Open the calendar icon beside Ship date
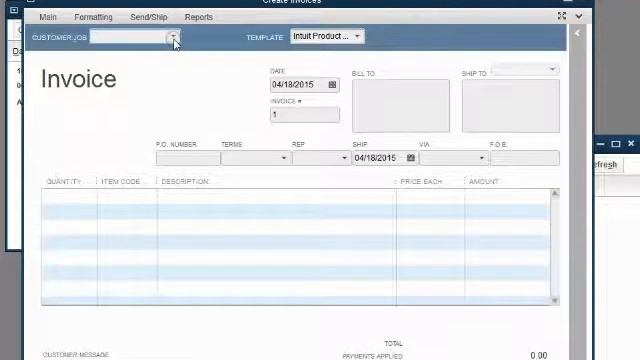The image size is (640, 360). click(x=411, y=158)
